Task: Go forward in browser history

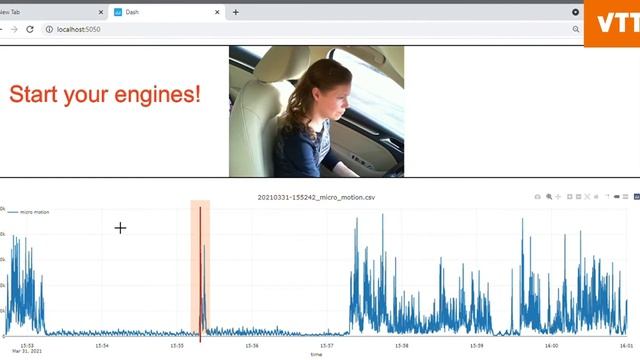Action: pyautogui.click(x=14, y=29)
